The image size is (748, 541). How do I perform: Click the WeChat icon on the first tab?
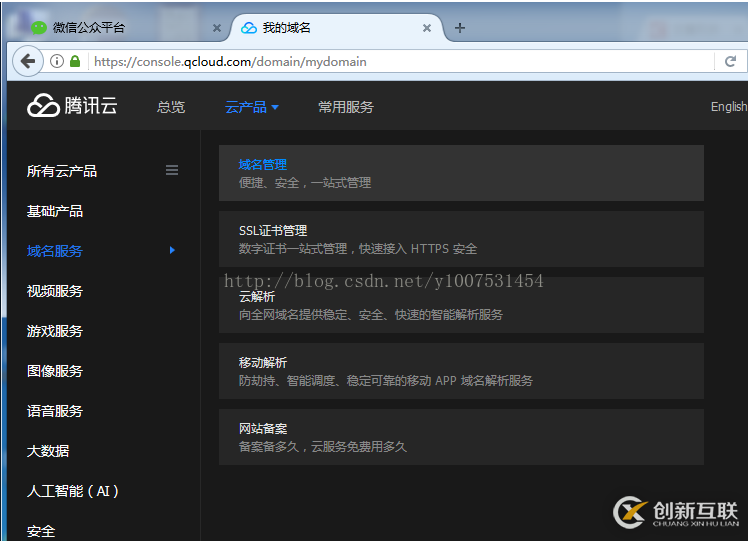(x=39, y=28)
